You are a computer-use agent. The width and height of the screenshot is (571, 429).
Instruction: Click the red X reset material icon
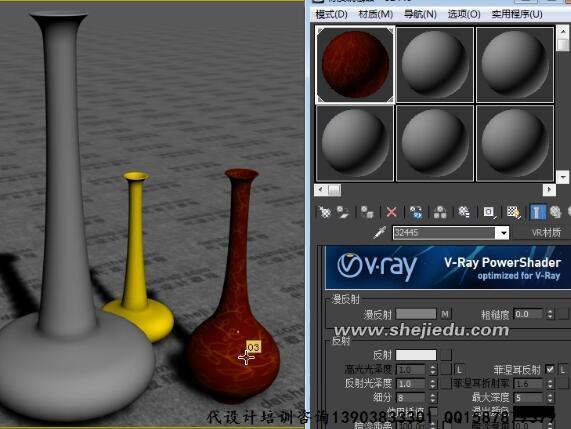pos(391,212)
